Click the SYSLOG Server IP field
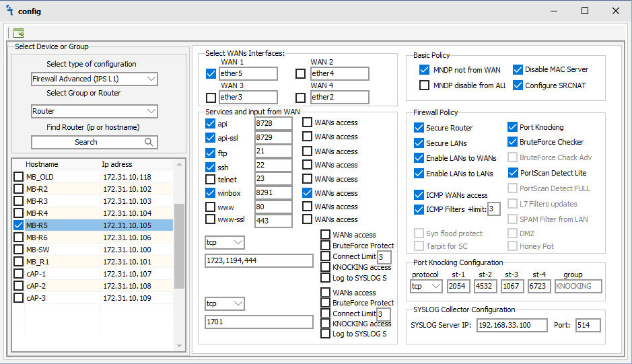This screenshot has height=364, width=632. [x=513, y=325]
